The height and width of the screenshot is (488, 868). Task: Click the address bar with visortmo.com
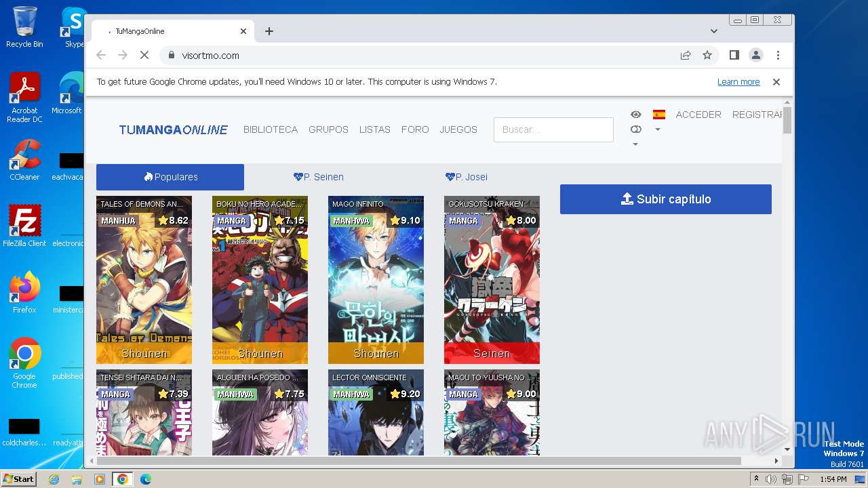pyautogui.click(x=420, y=56)
